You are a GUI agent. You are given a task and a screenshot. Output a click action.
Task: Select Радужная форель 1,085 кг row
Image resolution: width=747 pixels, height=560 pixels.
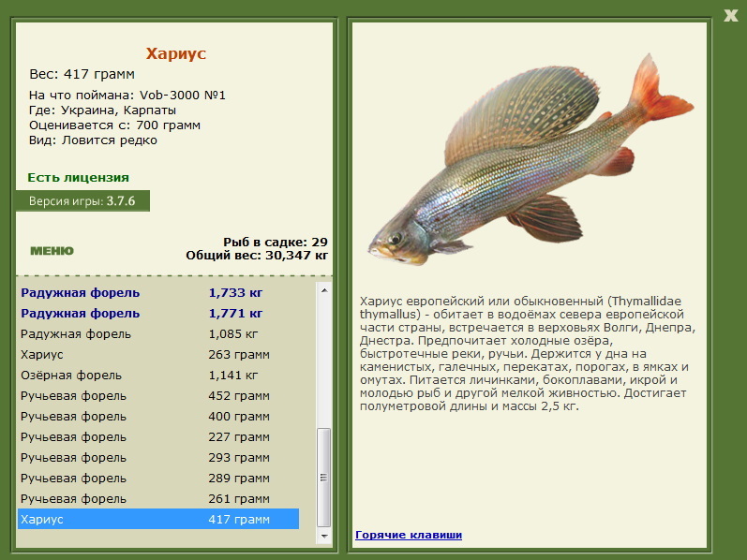[158, 333]
